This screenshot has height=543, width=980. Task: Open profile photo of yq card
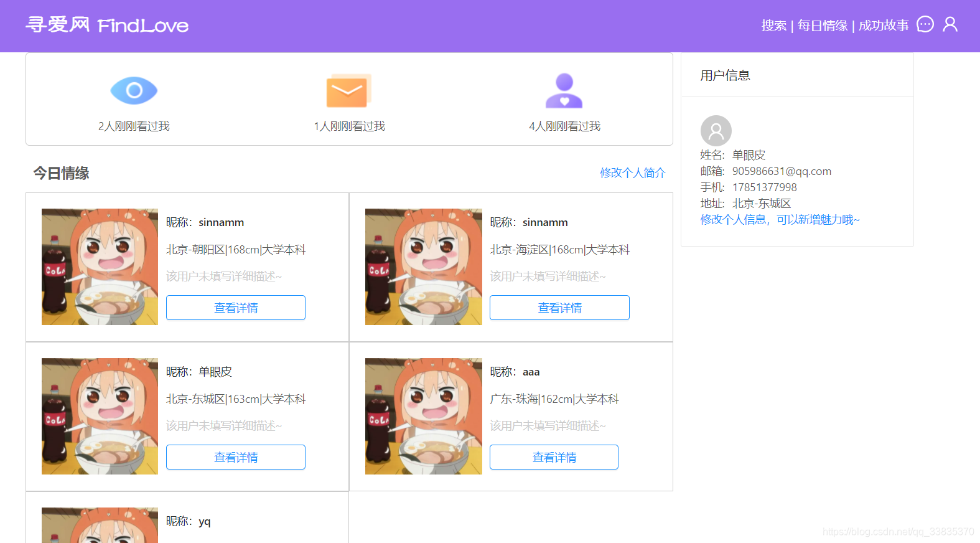tap(100, 525)
